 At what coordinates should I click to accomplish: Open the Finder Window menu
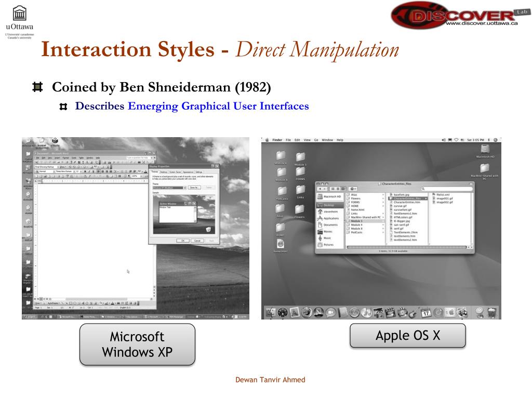tap(327, 140)
